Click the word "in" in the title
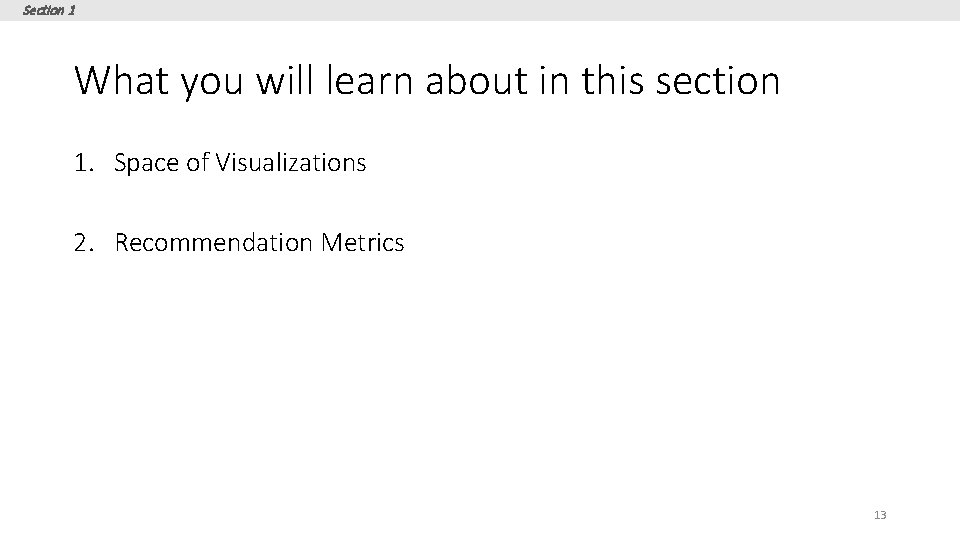Image resolution: width=960 pixels, height=540 pixels. [555, 81]
